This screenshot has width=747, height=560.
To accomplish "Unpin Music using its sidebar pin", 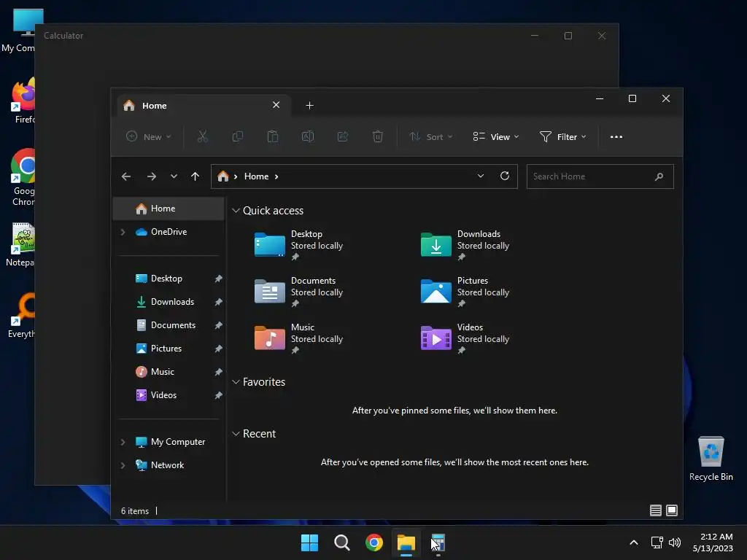I will tap(218, 372).
